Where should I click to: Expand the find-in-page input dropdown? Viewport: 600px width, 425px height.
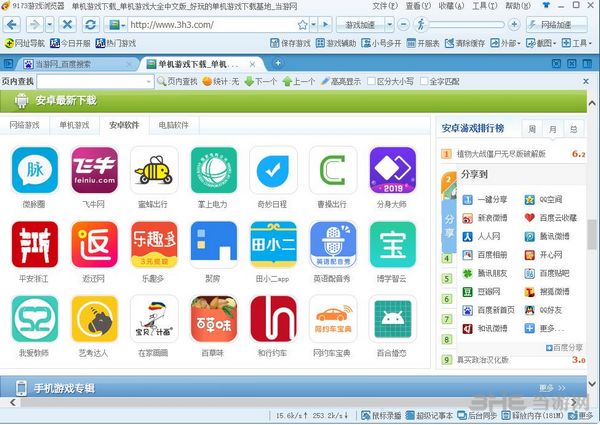click(x=148, y=81)
